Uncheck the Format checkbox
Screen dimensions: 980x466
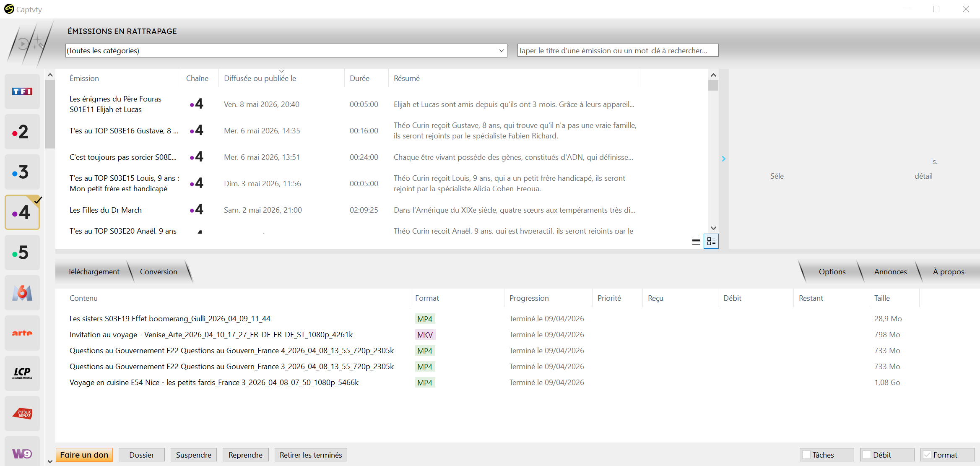tap(927, 455)
